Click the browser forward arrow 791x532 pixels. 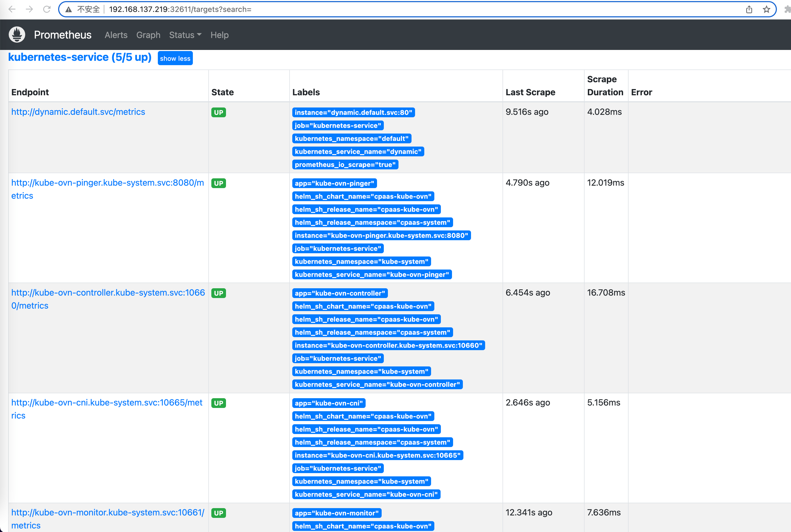point(30,9)
